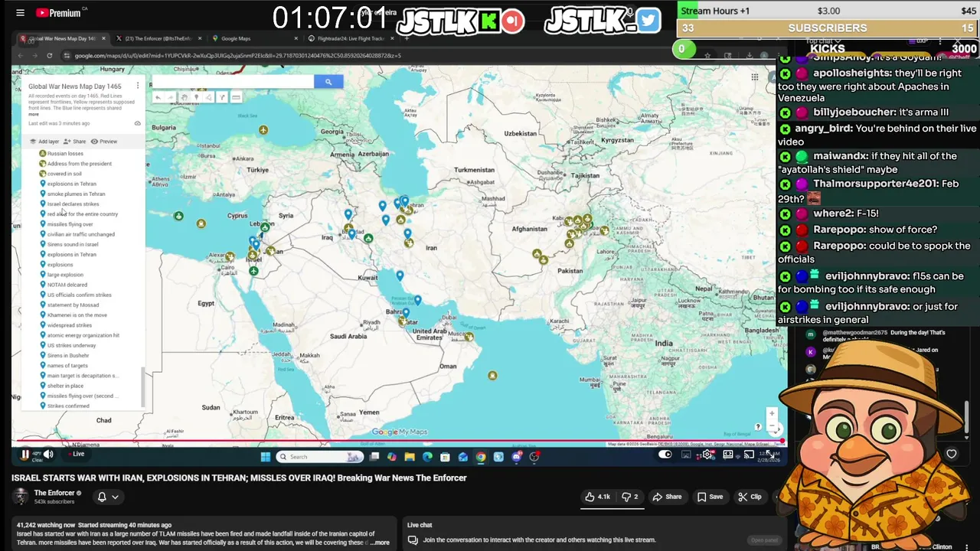Open the YouTube hamburger menu
Screen dimensions: 980x551
(20, 13)
